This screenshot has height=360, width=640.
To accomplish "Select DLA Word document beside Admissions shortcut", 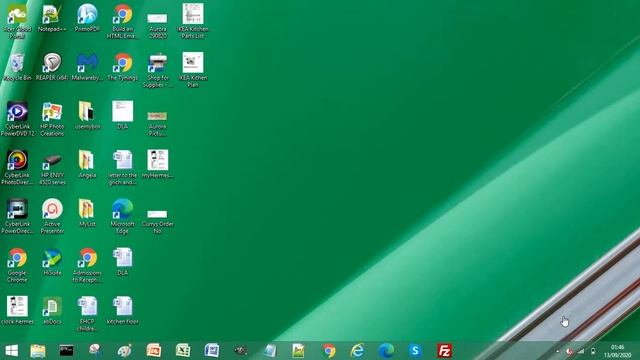I will tap(122, 261).
